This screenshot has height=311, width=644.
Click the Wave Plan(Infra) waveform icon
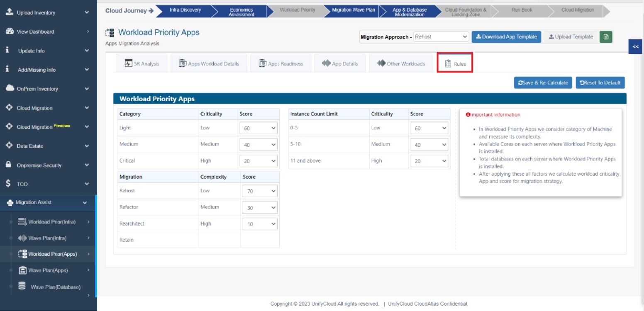click(22, 238)
